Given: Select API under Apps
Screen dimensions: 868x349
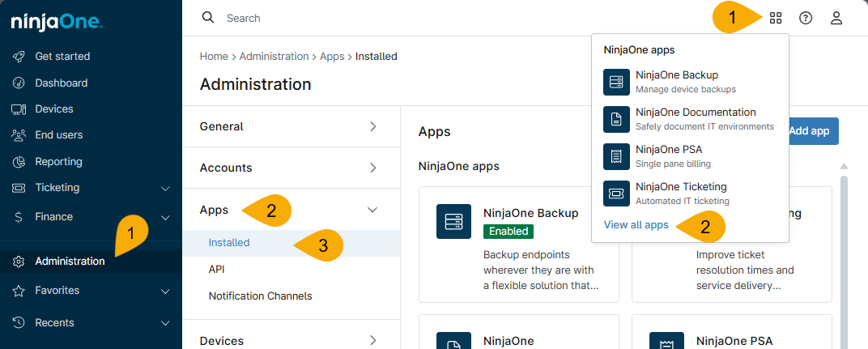Looking at the screenshot, I should click(x=217, y=269).
